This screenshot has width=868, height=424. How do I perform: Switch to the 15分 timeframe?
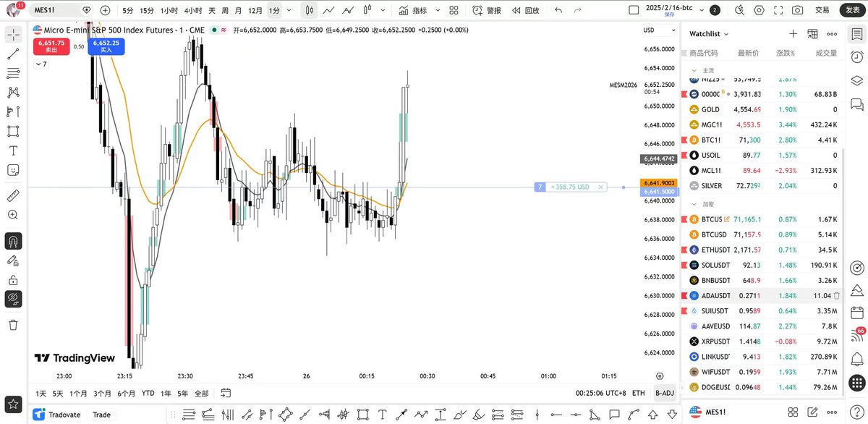[x=147, y=11]
